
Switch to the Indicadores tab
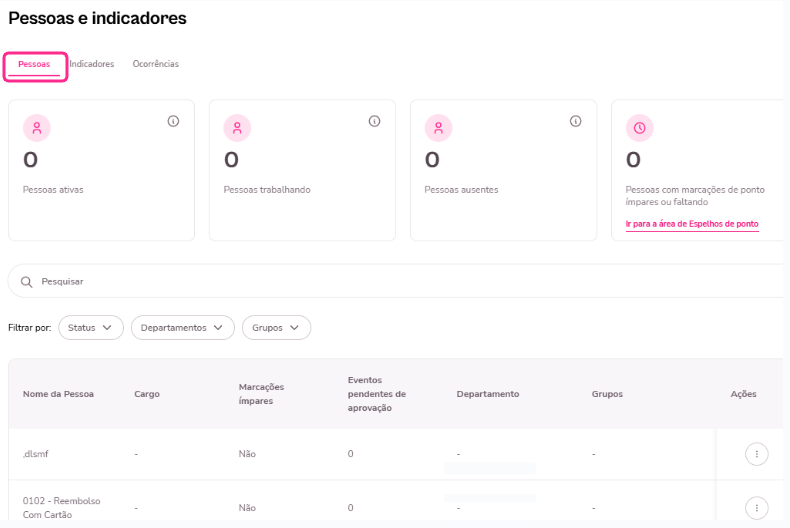92,64
